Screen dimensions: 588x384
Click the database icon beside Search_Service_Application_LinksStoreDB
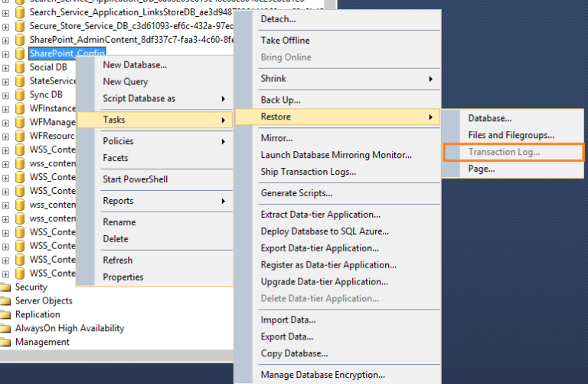pyautogui.click(x=20, y=12)
